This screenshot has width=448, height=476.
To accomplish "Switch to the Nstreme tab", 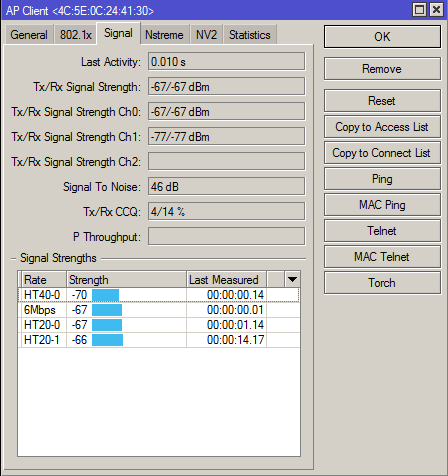I will click(164, 35).
